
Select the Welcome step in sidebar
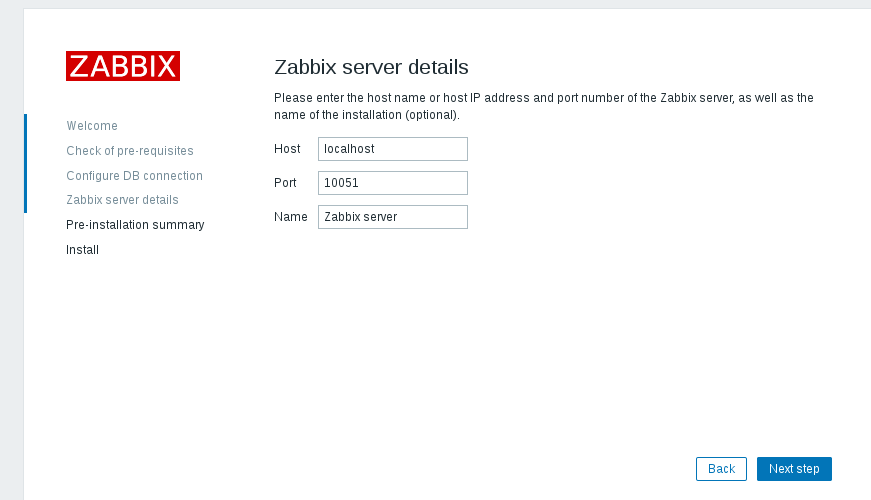[x=92, y=126]
